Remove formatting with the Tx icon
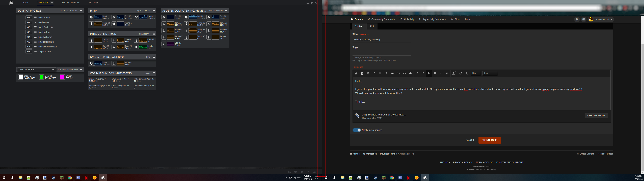 point(467,73)
